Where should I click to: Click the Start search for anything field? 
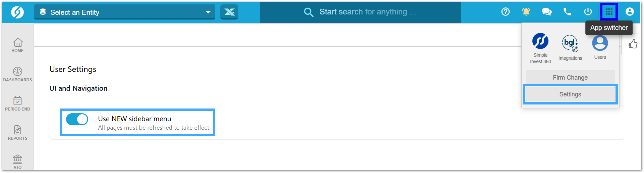[361, 12]
